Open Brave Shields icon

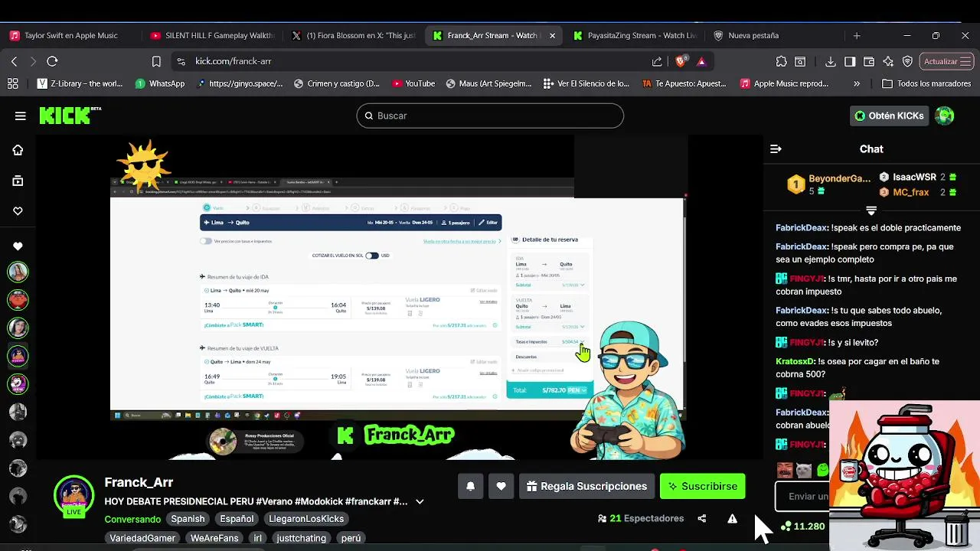pos(681,61)
